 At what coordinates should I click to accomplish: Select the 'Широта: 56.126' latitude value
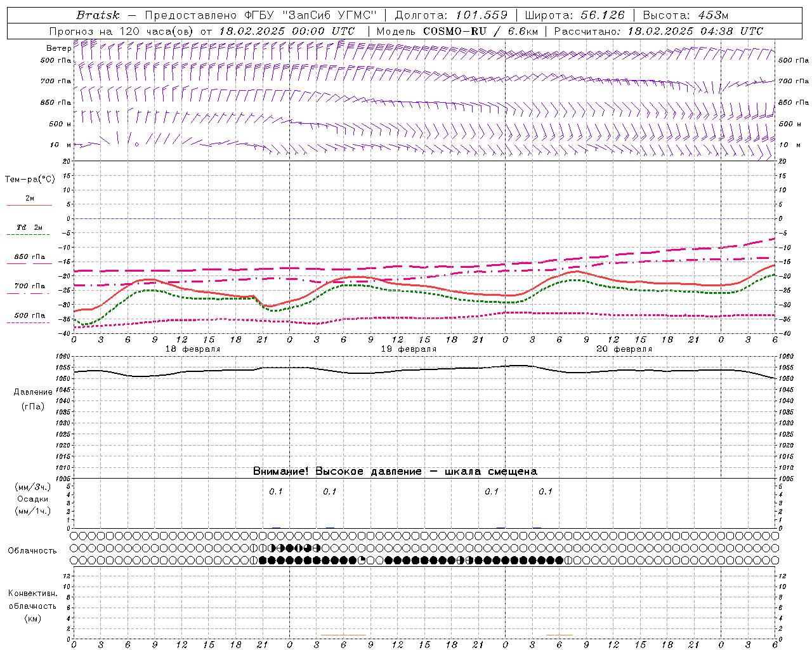pyautogui.click(x=575, y=15)
